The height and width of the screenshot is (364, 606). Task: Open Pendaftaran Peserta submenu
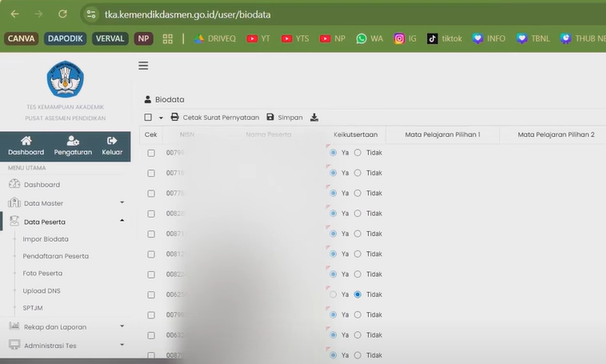point(56,256)
